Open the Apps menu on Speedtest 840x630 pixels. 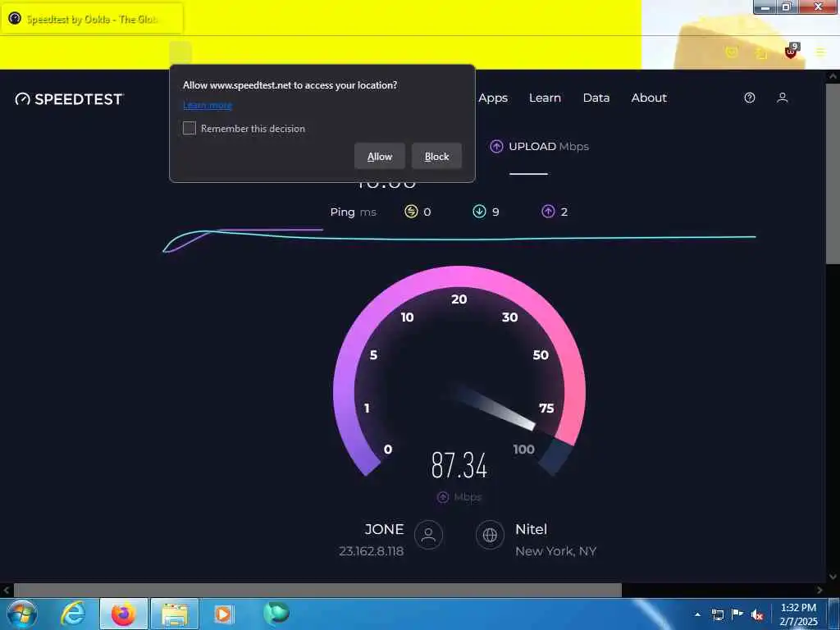[x=493, y=98]
